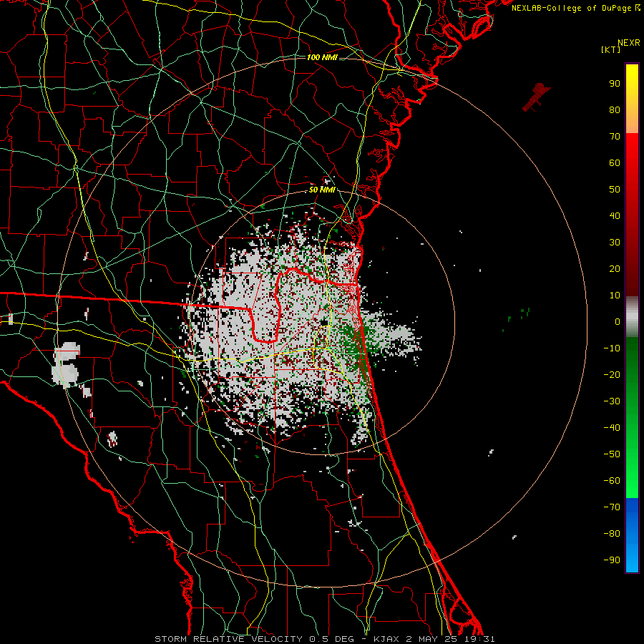The image size is (644, 644).
Task: Click the positive 40 scale value
Action: pyautogui.click(x=615, y=215)
